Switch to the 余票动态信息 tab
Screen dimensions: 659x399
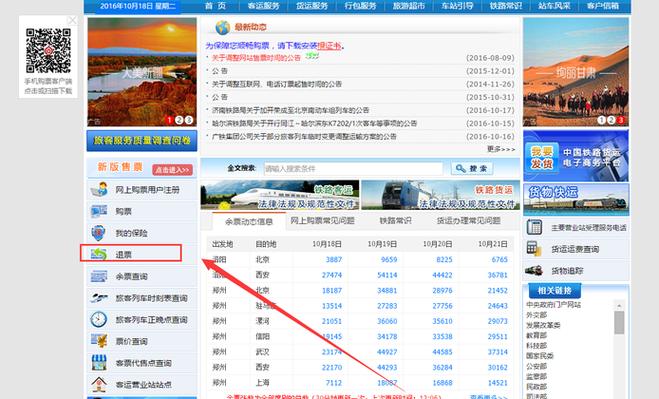click(x=249, y=221)
